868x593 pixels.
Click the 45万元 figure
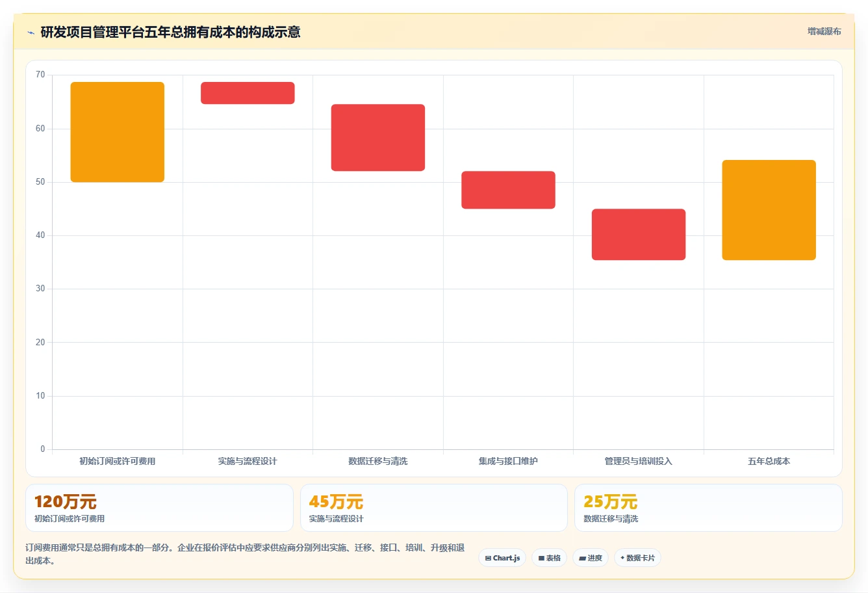[x=336, y=502]
